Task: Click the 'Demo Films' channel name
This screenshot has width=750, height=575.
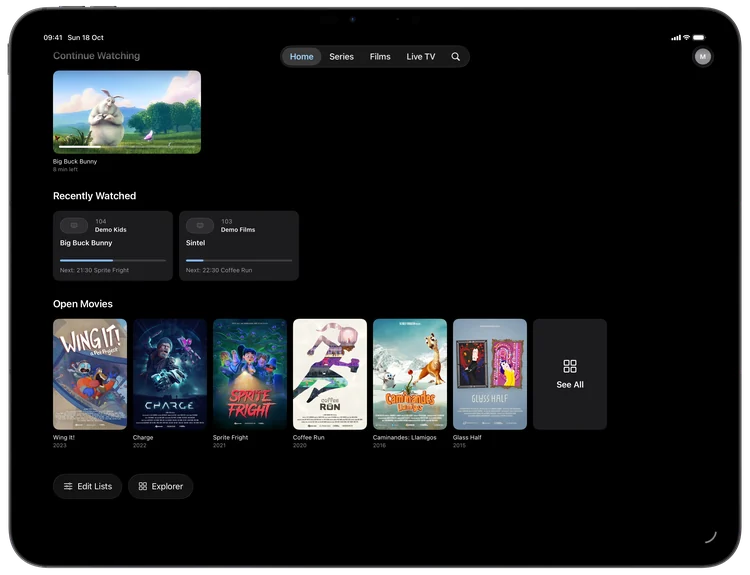Action: [238, 230]
